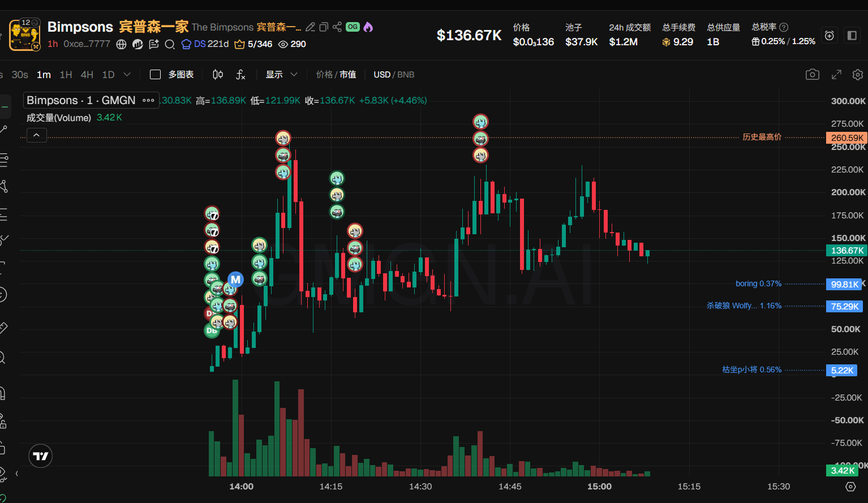Copy contract address 0xce...7777
Viewport: 868px width, 503px height.
click(87, 44)
